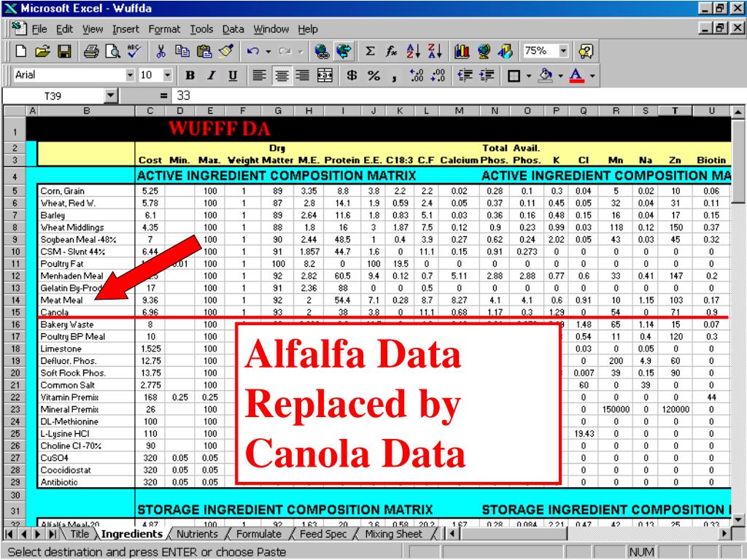This screenshot has height=560, width=747.
Task: Click the Open file folder icon
Action: pos(42,51)
